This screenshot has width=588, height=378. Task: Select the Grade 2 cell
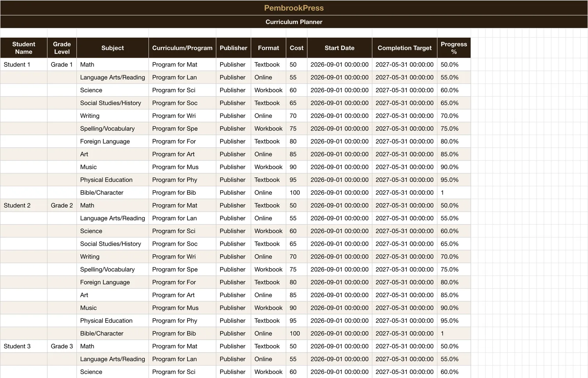click(x=62, y=205)
